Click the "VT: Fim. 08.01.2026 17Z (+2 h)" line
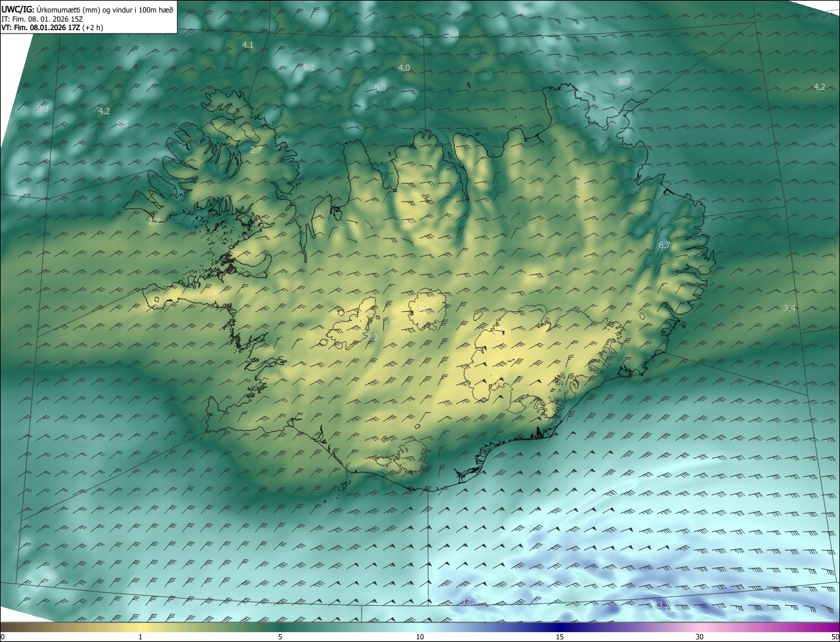 coord(52,28)
